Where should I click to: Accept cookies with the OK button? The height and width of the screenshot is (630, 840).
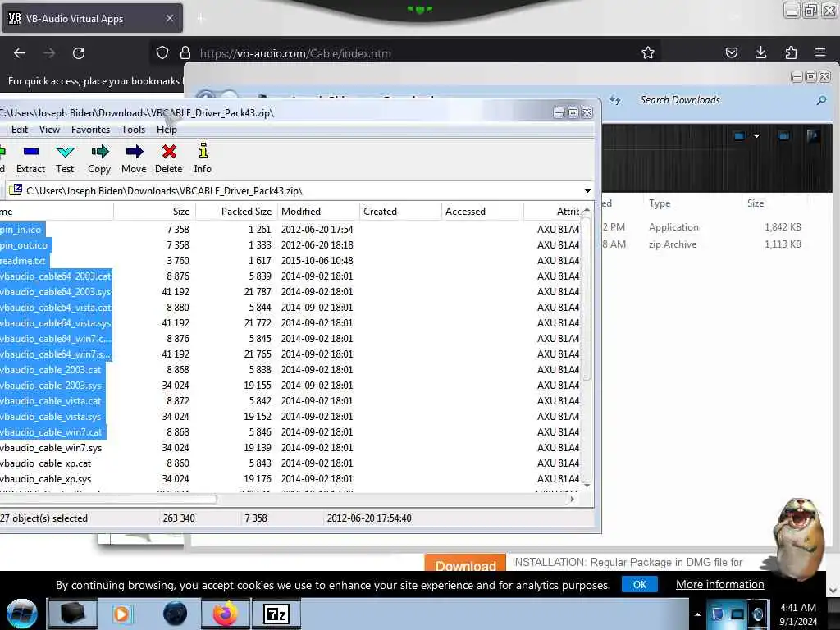[x=640, y=584]
